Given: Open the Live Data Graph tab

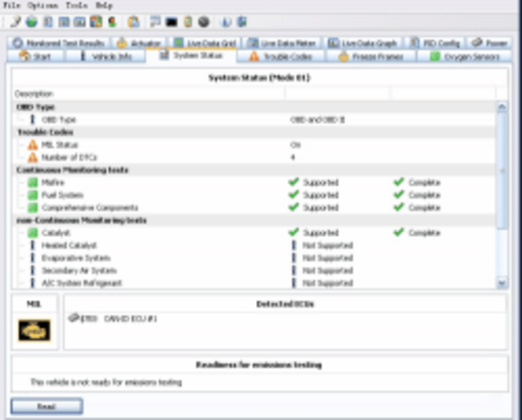Looking at the screenshot, I should click(x=363, y=43).
